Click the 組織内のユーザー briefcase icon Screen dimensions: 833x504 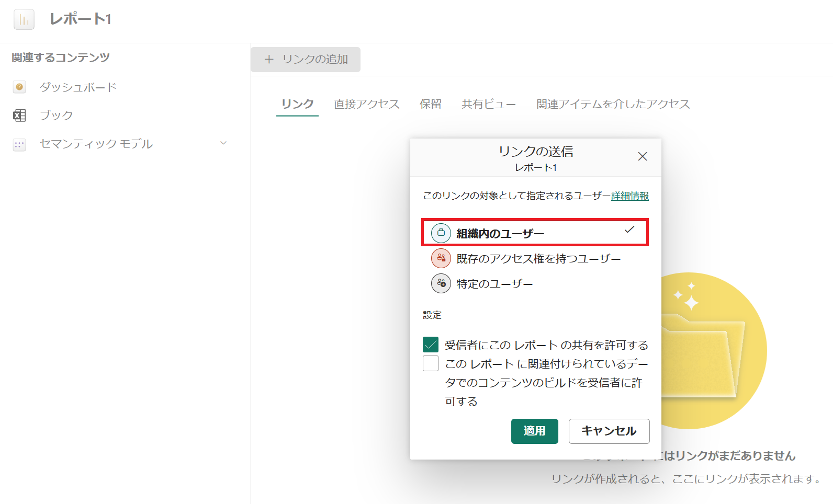point(441,233)
